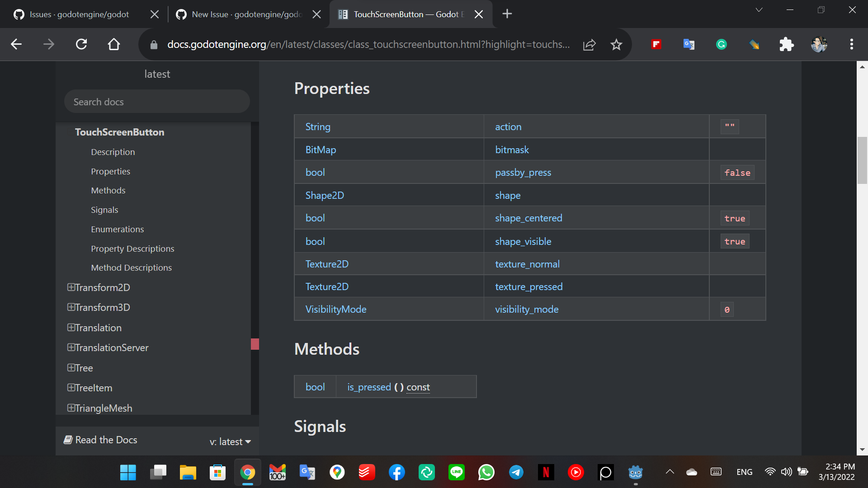
Task: Open the browser extensions puzzle menu
Action: 787,44
